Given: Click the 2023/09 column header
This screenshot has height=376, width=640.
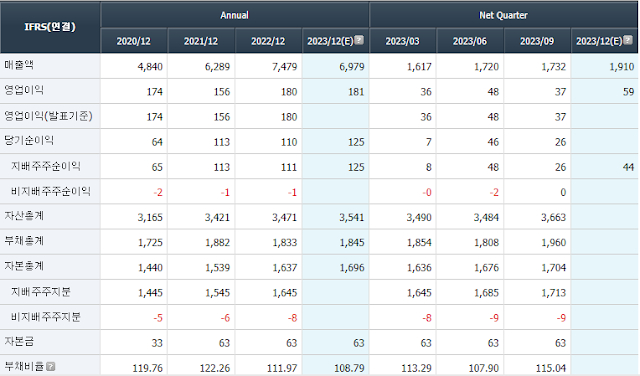Looking at the screenshot, I should (537, 41).
